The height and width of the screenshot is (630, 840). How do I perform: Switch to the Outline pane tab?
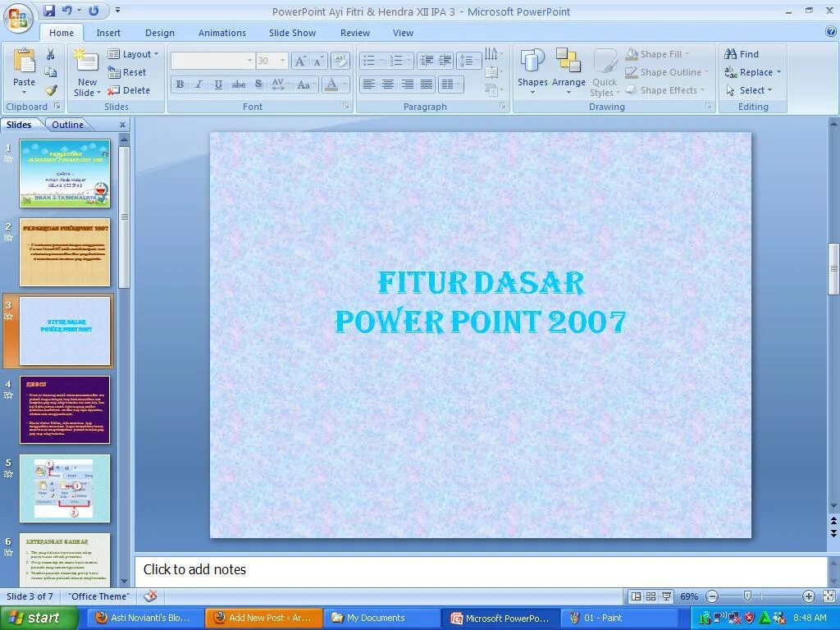pyautogui.click(x=67, y=125)
